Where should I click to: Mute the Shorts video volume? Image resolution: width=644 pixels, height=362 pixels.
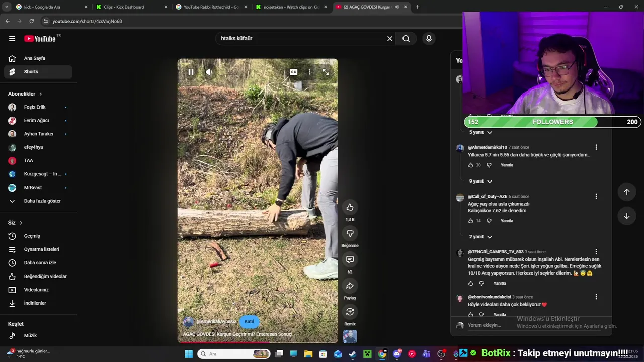coord(209,72)
